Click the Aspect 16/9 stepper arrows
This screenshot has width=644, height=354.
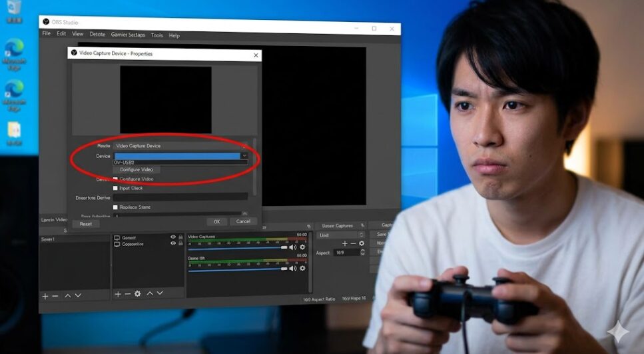[362, 253]
